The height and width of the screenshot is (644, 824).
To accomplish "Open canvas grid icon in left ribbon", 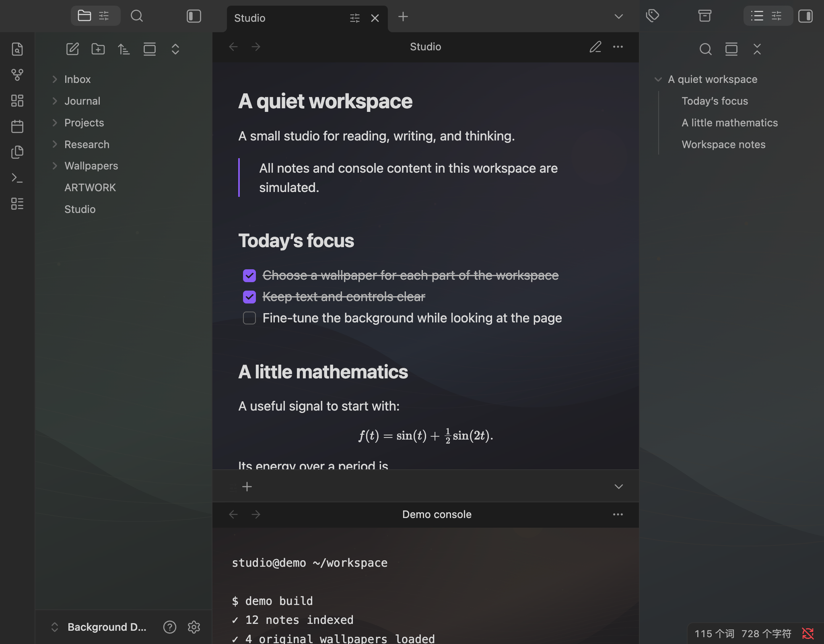I will pyautogui.click(x=17, y=101).
